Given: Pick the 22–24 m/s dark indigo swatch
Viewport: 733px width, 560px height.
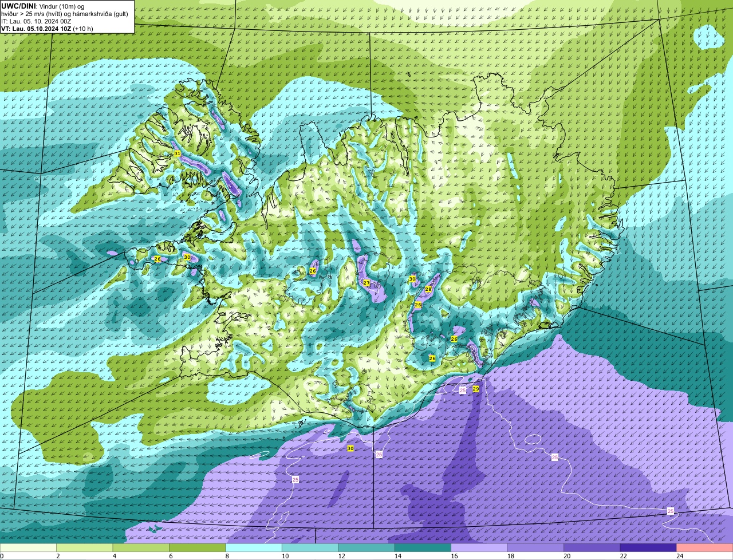Looking at the screenshot, I should pos(648,548).
